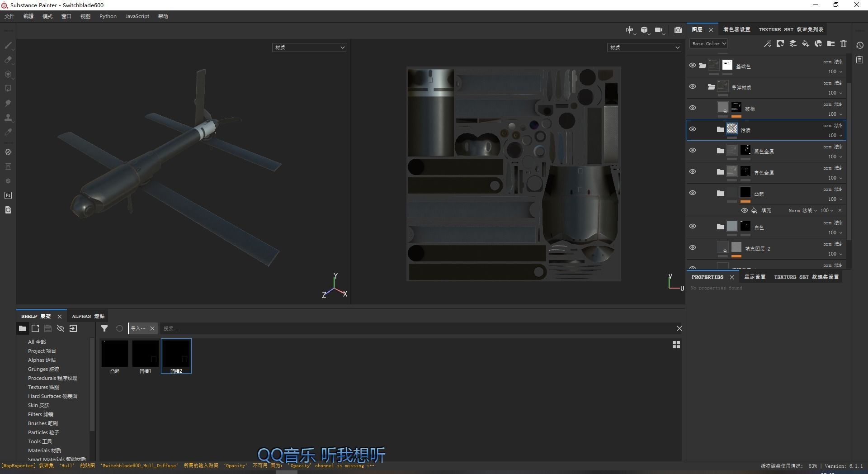The image size is (868, 474).
Task: Collapse the 基础色 folder
Action: click(x=702, y=66)
